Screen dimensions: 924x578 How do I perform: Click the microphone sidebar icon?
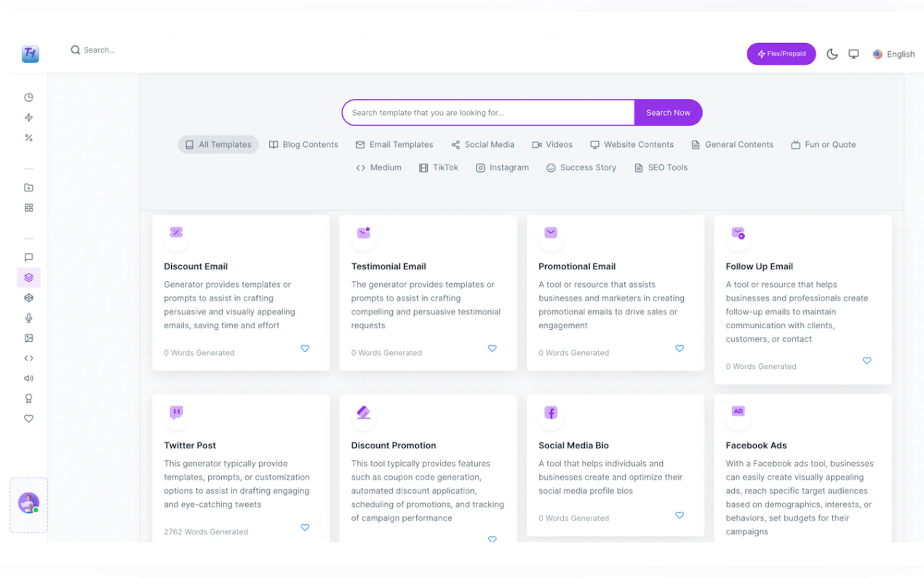point(29,318)
